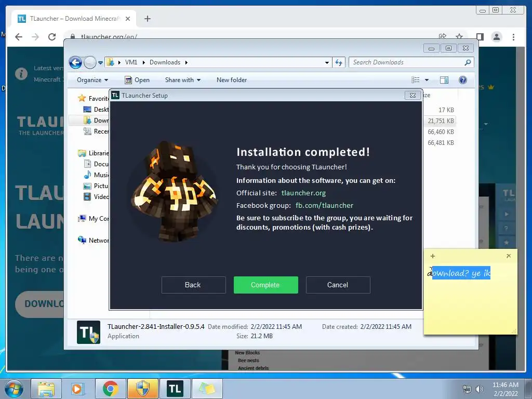Click the 21,751 KB file size cell
This screenshot has width=532, height=399.
pos(441,121)
